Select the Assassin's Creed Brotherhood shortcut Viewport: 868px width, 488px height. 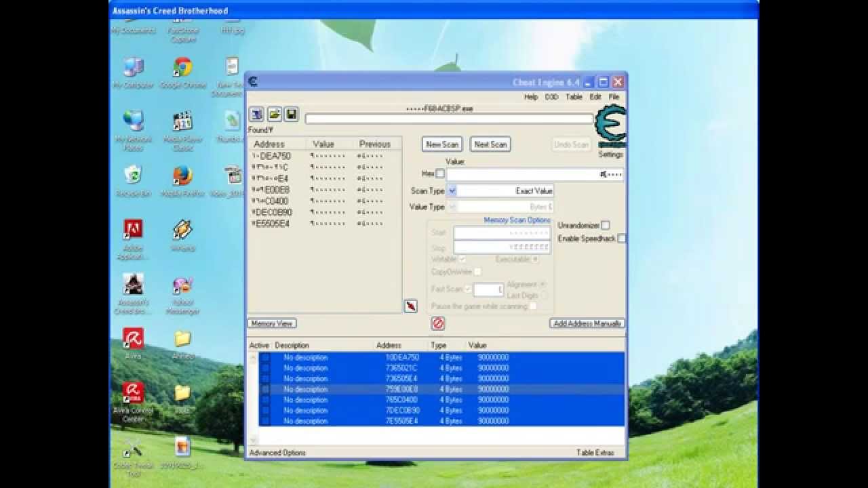coord(133,293)
